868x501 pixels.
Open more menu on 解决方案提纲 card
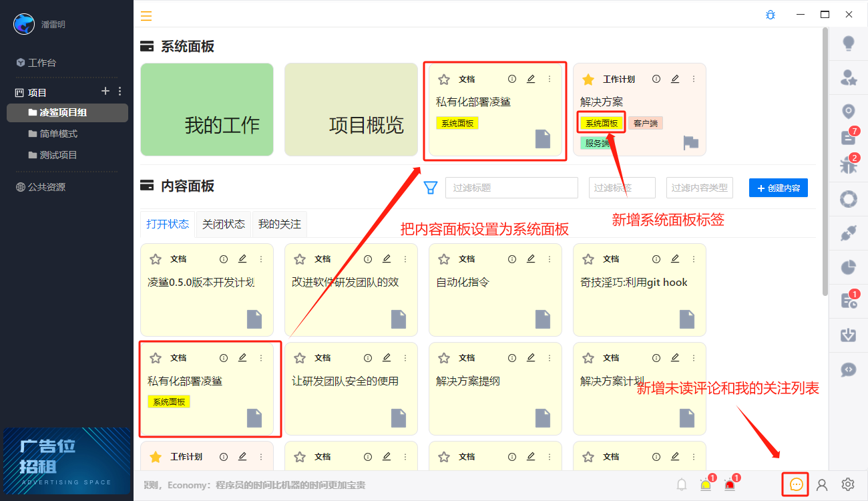pos(550,357)
